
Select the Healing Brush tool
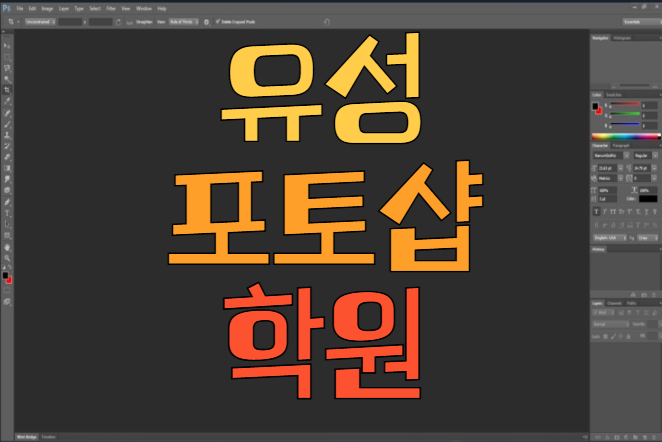(7, 113)
